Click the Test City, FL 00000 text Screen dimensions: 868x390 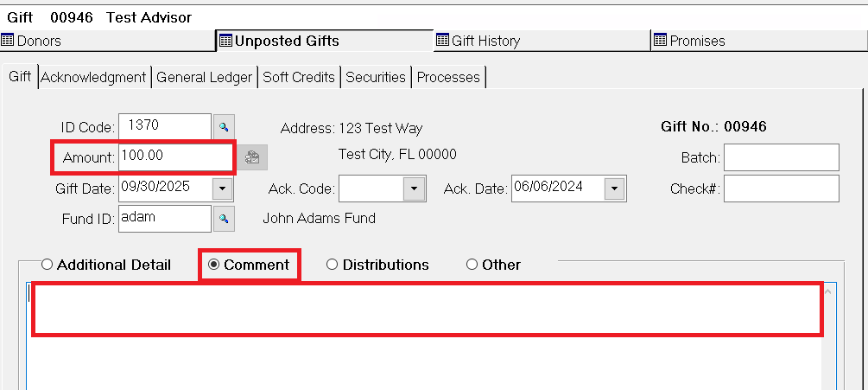[x=397, y=154]
